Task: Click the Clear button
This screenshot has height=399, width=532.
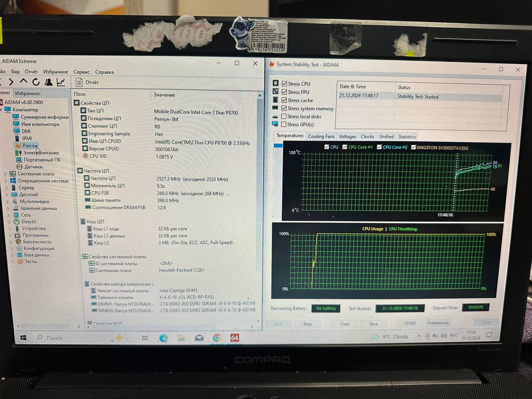Action: (345, 324)
